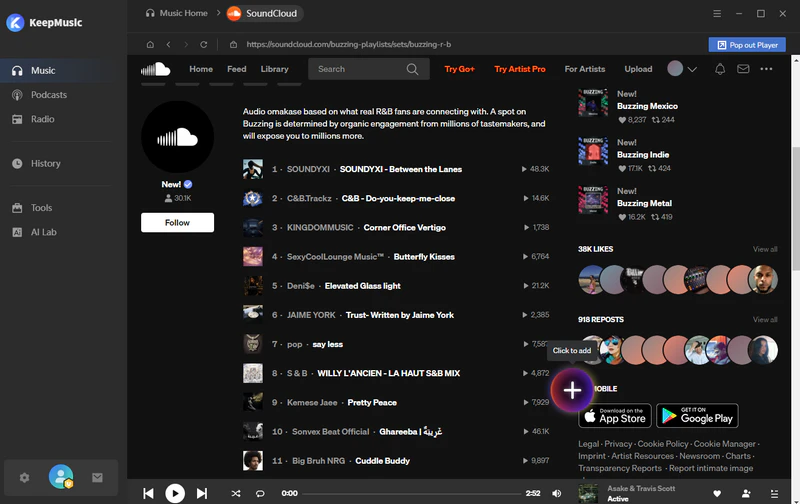Click the search magnifier icon
This screenshot has height=504, width=800.
[412, 69]
